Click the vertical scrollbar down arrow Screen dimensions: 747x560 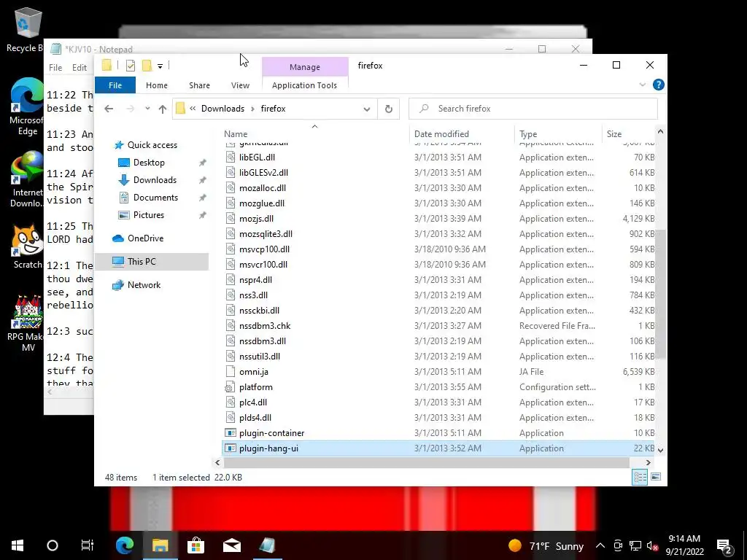[660, 449]
